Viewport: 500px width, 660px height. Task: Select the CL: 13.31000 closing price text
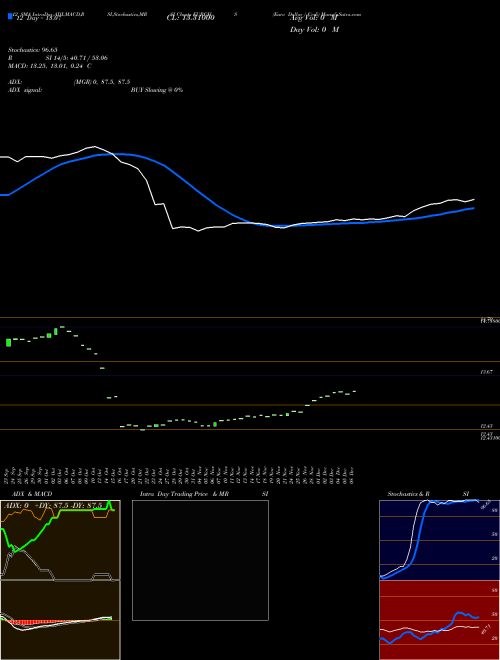click(x=191, y=18)
